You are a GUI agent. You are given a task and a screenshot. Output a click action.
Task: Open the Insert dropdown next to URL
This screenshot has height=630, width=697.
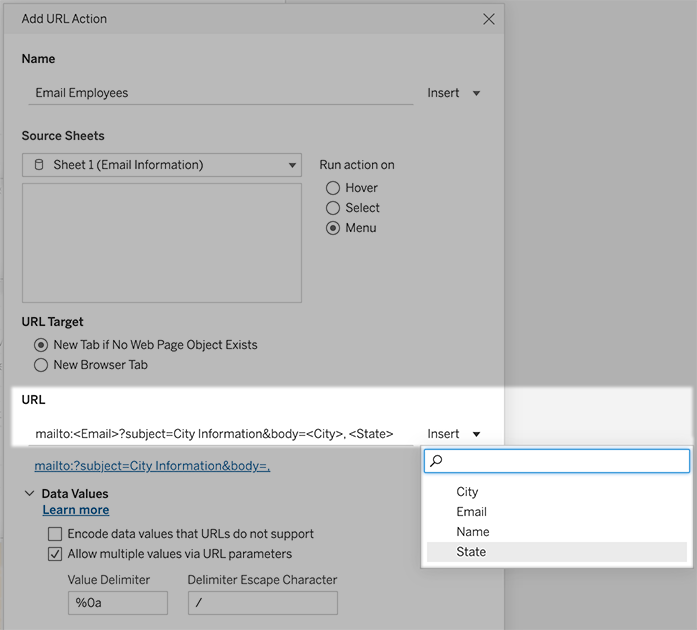(x=453, y=433)
